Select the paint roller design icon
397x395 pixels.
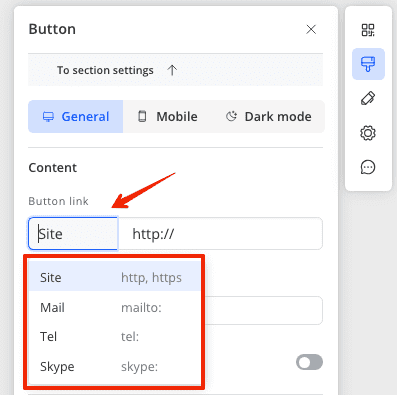[x=368, y=64]
